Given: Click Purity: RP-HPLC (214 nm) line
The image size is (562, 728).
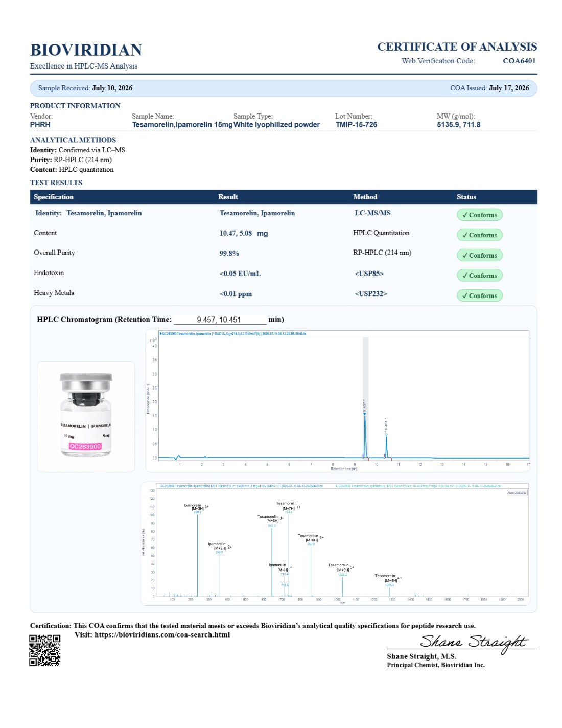Looking at the screenshot, I should tap(71, 160).
